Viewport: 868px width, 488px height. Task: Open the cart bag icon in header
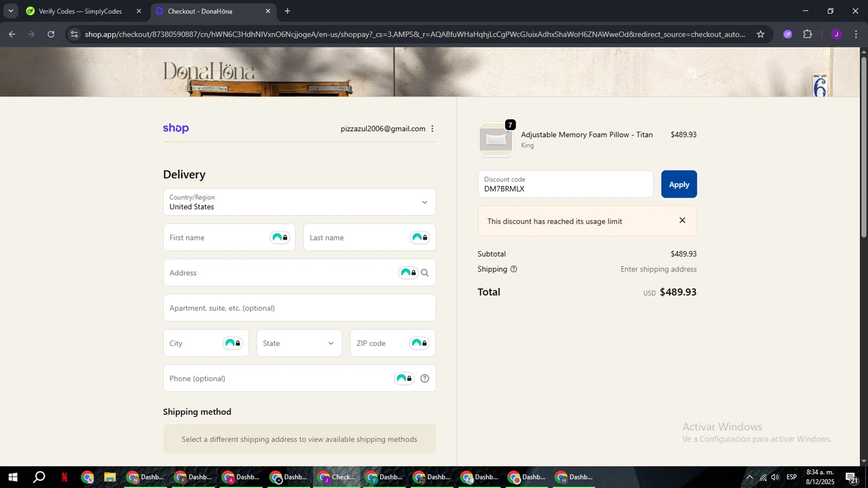[x=690, y=72]
